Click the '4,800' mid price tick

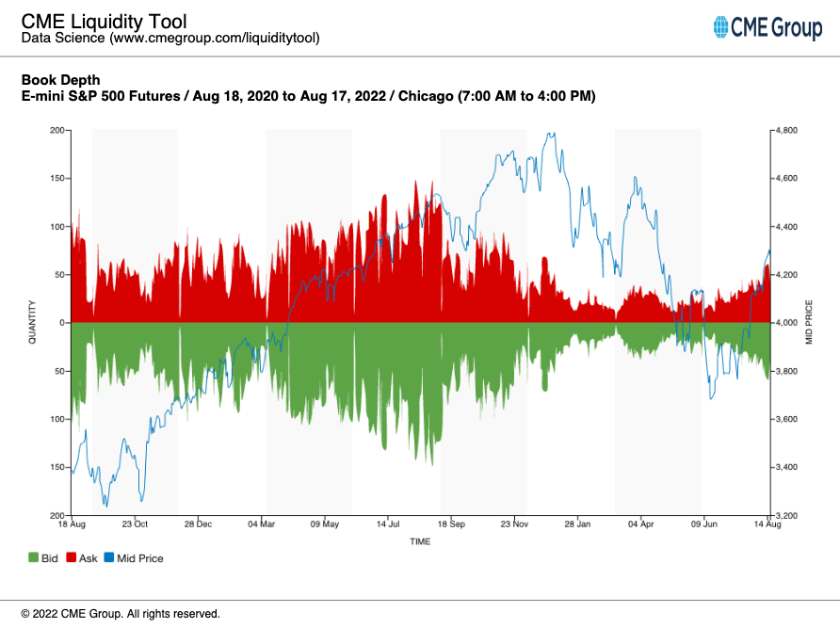coord(786,130)
